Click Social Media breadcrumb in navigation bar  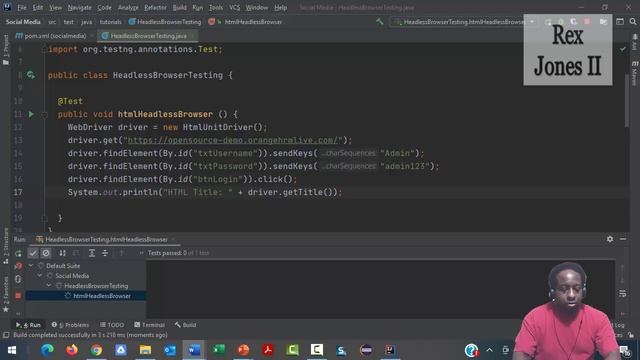point(23,22)
